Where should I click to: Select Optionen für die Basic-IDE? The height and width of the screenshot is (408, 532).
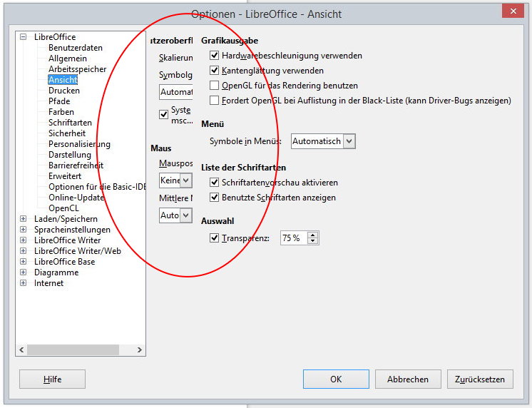coord(97,187)
